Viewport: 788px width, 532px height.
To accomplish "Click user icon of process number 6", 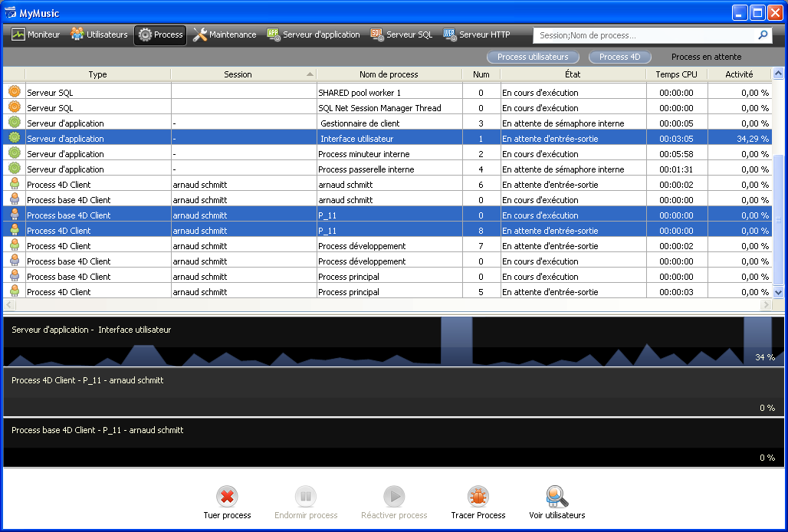I will [15, 183].
